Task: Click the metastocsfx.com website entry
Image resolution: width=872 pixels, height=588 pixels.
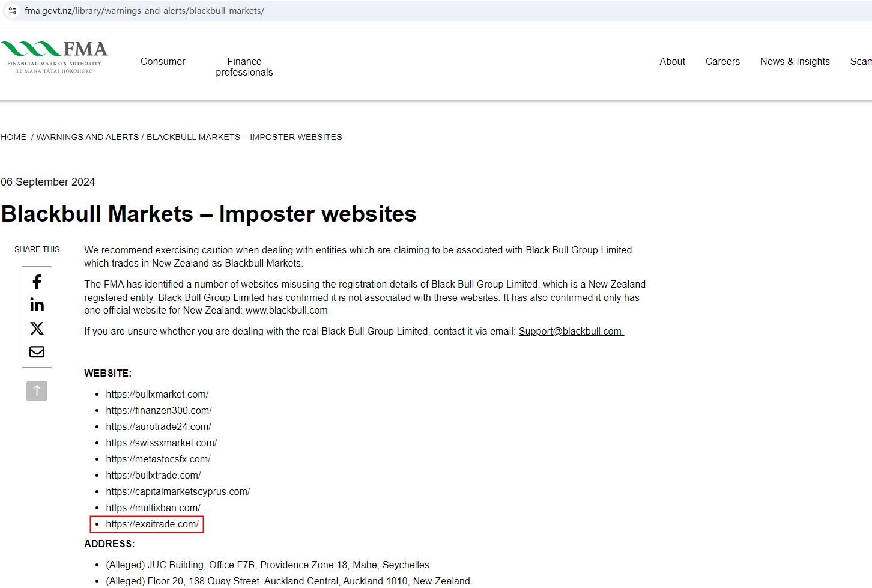Action: [159, 459]
